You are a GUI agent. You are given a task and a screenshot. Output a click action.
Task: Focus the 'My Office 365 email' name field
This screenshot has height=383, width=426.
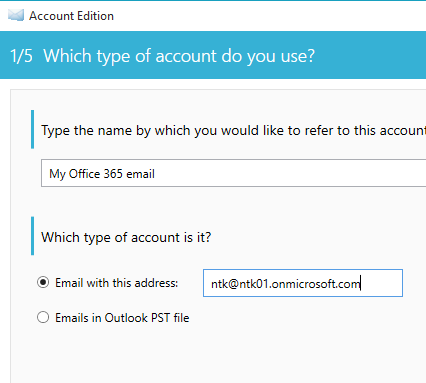(233, 173)
